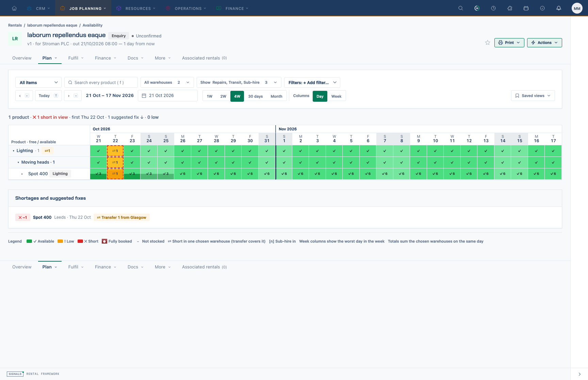The width and height of the screenshot is (588, 380).
Task: Click the Search every product field
Action: click(x=101, y=82)
